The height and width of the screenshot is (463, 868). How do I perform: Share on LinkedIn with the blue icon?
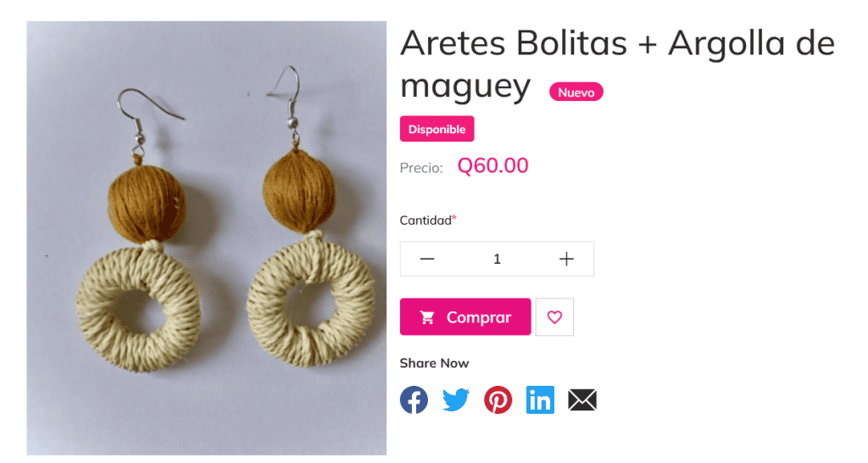pyautogui.click(x=540, y=400)
